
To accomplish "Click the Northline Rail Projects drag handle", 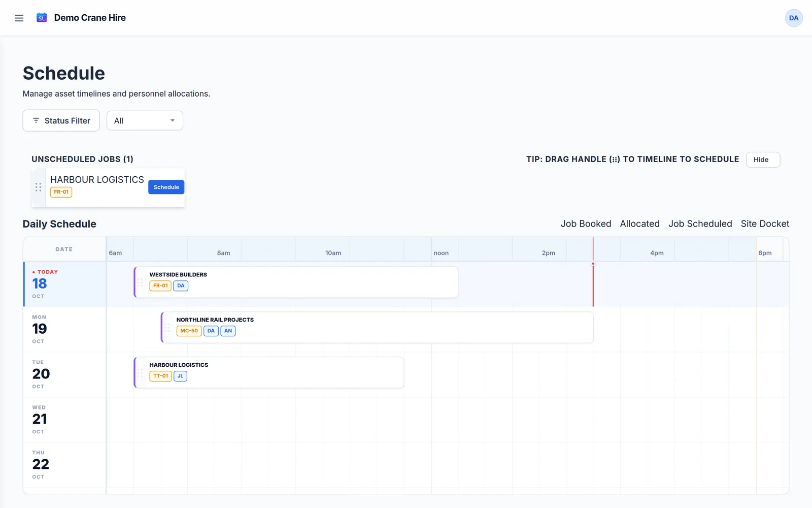I will [x=167, y=327].
